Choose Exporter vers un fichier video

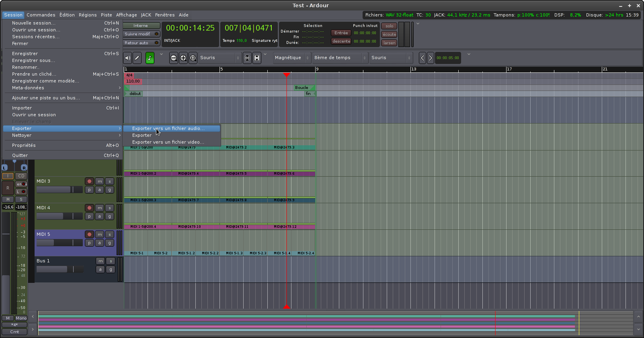168,142
